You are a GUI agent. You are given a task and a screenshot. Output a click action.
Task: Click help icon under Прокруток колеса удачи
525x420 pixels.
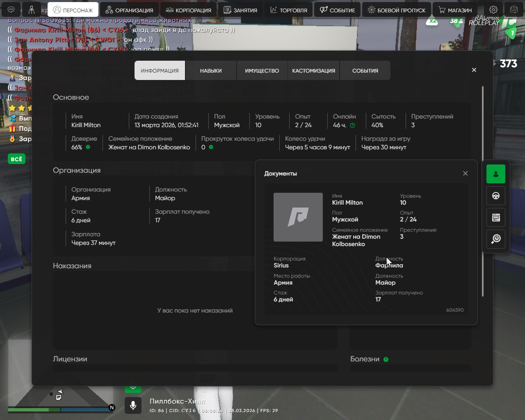tap(211, 147)
